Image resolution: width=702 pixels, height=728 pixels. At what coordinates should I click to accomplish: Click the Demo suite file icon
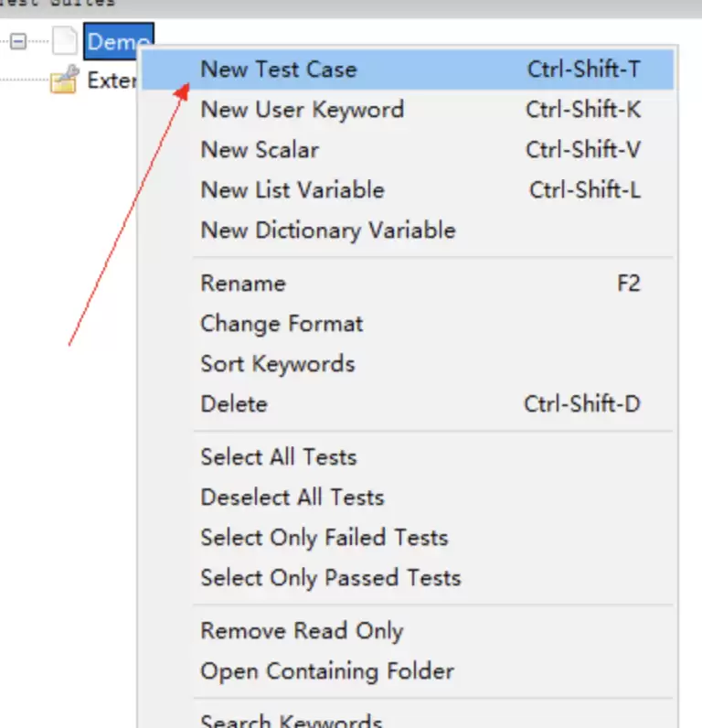pyautogui.click(x=65, y=41)
